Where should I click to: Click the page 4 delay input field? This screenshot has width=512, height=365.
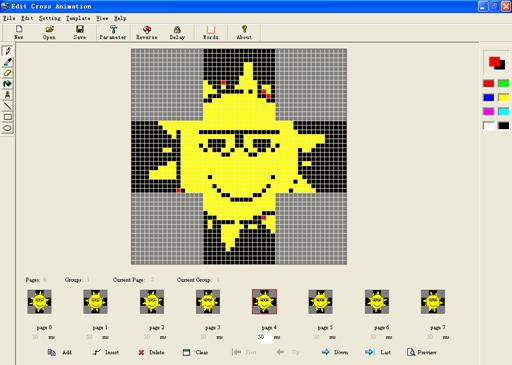pos(264,337)
